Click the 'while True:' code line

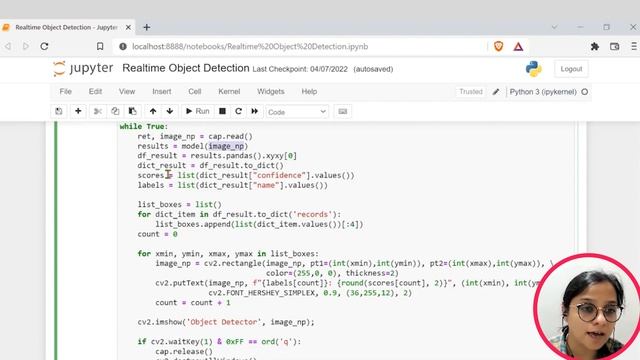144,127
